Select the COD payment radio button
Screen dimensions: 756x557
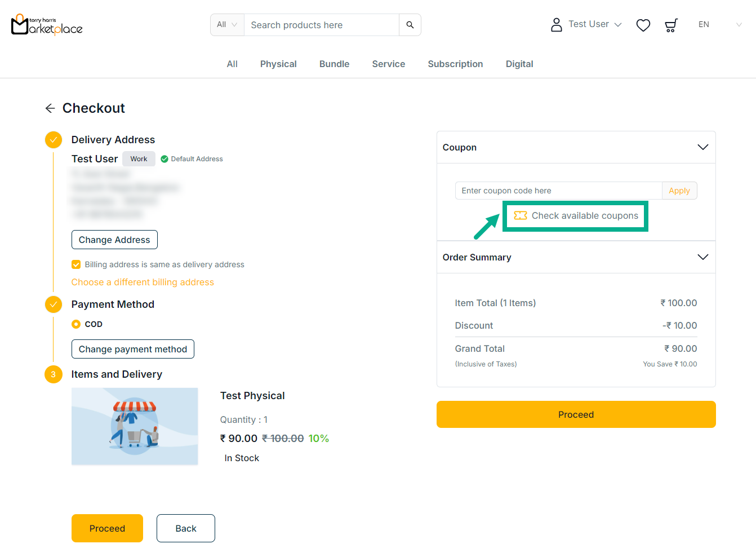click(76, 324)
